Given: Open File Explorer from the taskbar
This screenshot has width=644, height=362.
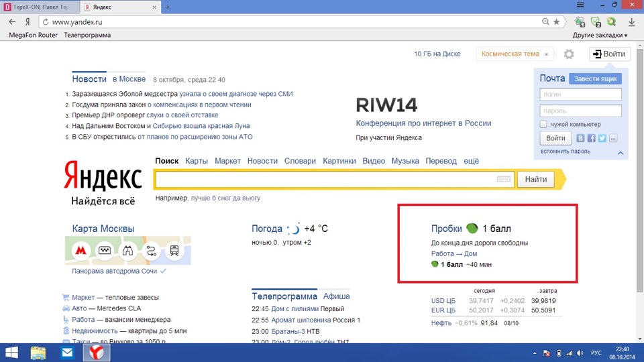Looking at the screenshot, I should coord(38,353).
